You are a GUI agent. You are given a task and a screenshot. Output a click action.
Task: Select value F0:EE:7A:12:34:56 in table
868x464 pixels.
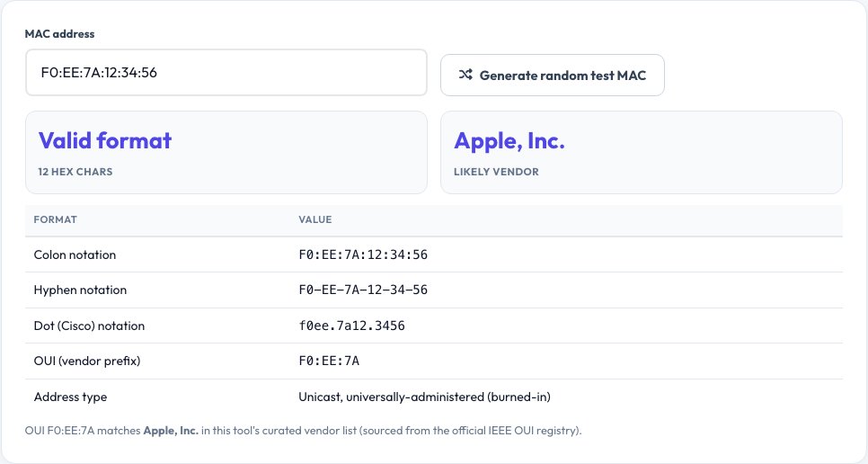pyautogui.click(x=363, y=254)
